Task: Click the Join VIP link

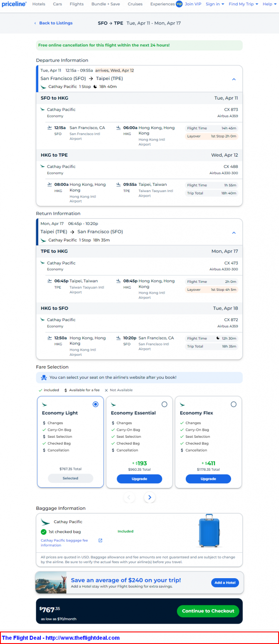Action: pos(193,4)
